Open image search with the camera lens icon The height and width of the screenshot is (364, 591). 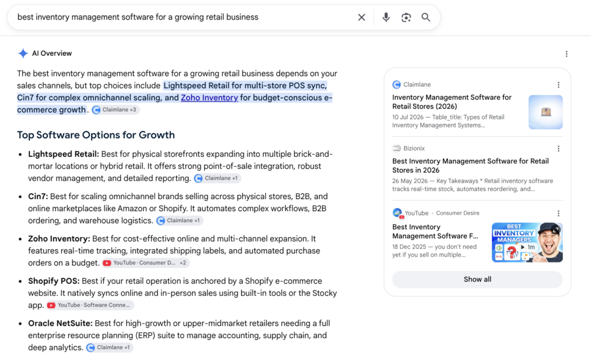406,17
